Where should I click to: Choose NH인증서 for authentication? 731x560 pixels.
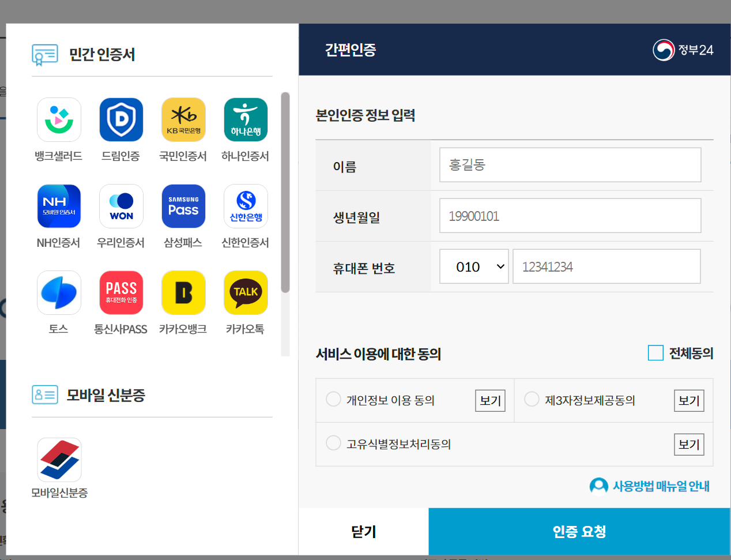click(59, 206)
